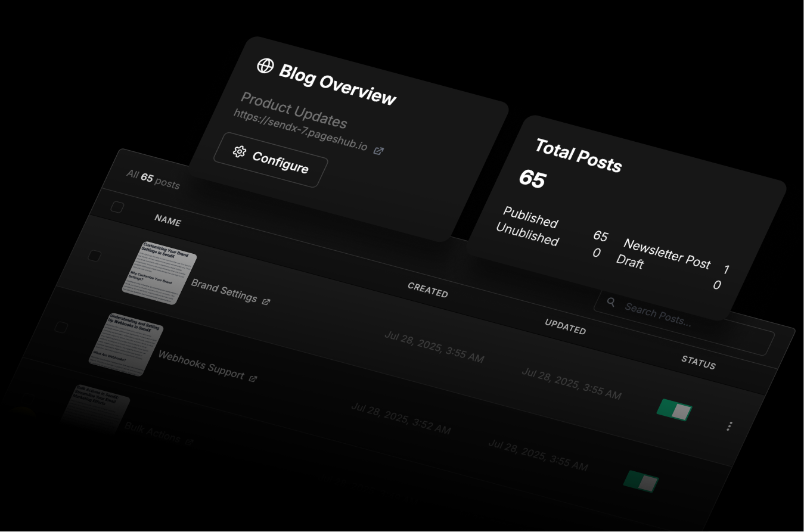Sort by the NAME column header
804x532 pixels.
(x=167, y=220)
